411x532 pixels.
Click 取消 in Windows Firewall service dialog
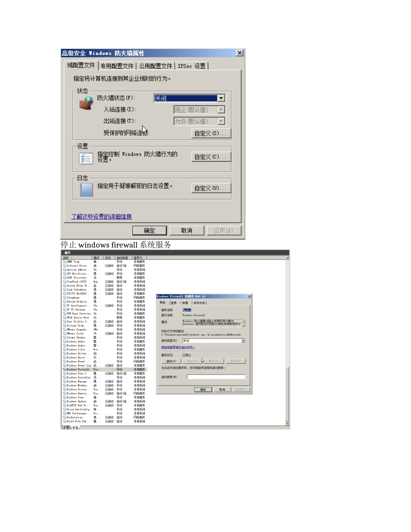[222, 390]
